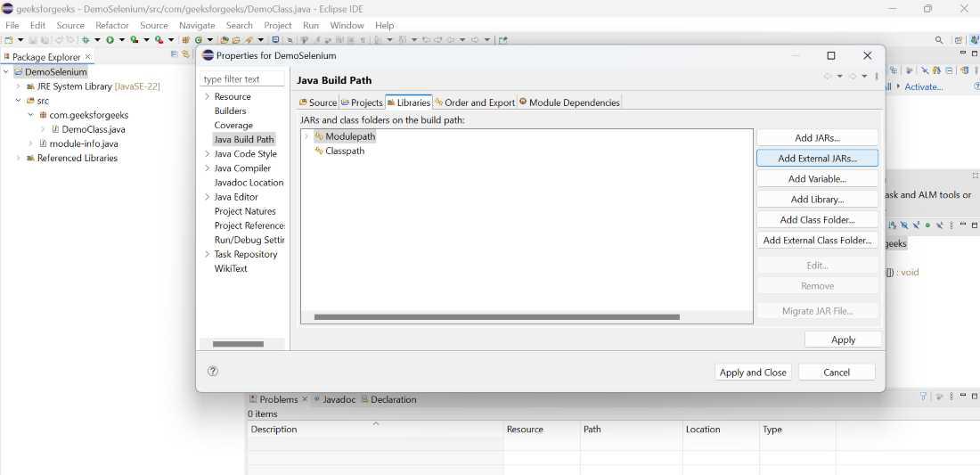Open the Navigate menu
Viewport: 980px width, 475px height.
point(197,25)
